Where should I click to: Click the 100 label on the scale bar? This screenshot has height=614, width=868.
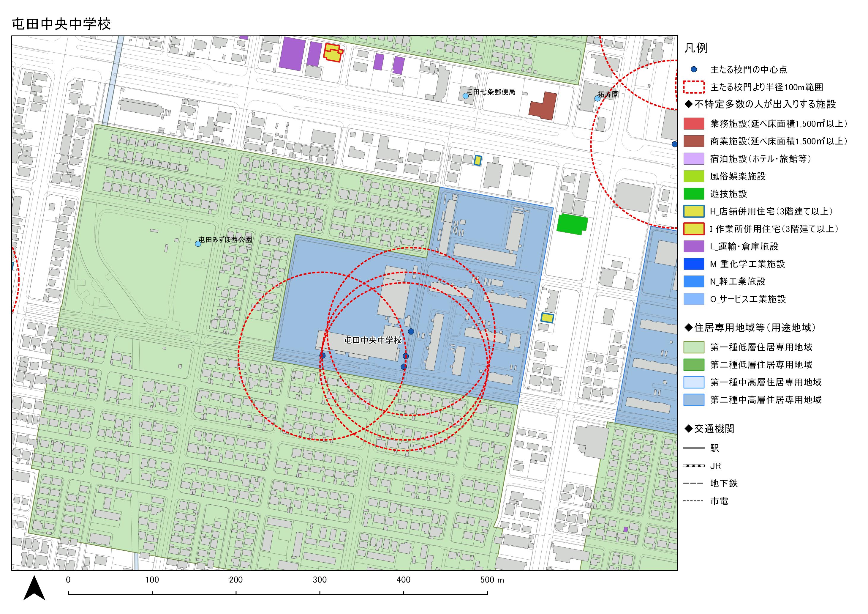152,580
